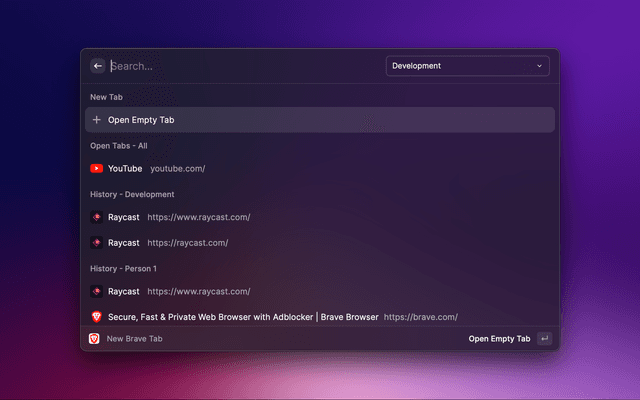Click Brave lion icon in the history list
The height and width of the screenshot is (400, 640).
(x=97, y=317)
